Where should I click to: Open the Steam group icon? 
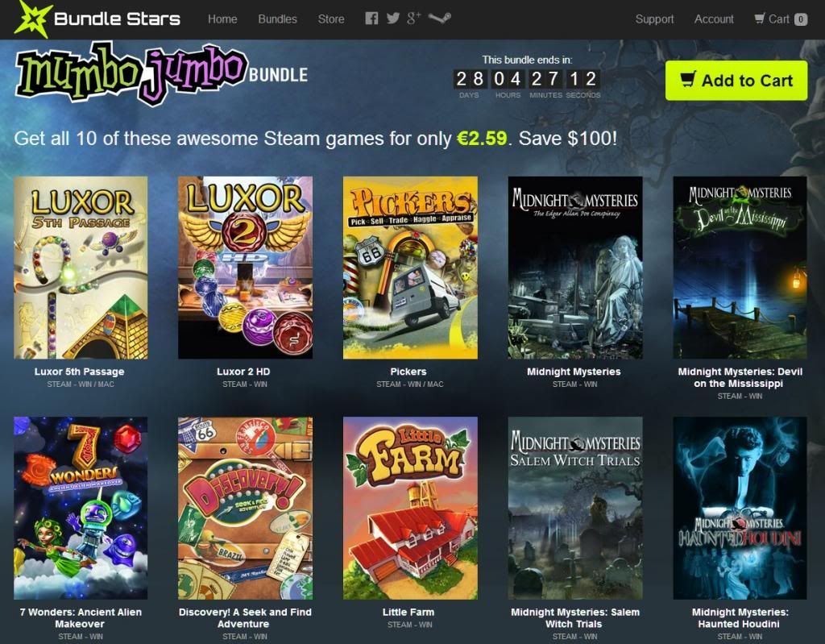[x=439, y=19]
